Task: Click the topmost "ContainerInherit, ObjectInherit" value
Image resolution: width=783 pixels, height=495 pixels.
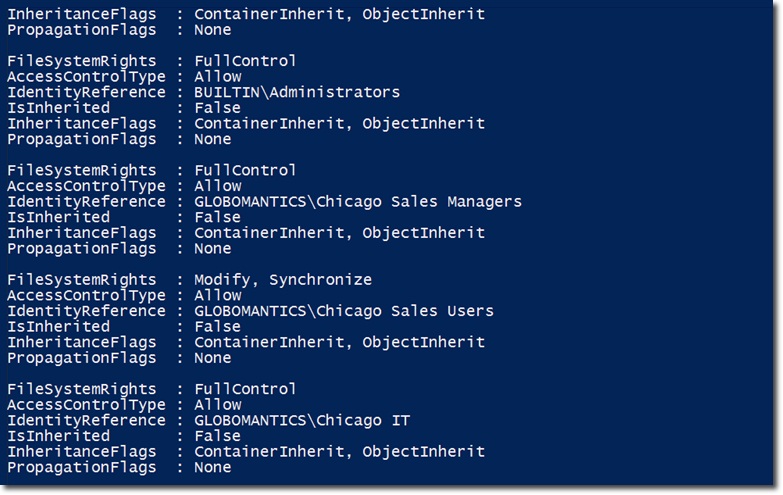Action: (339, 14)
